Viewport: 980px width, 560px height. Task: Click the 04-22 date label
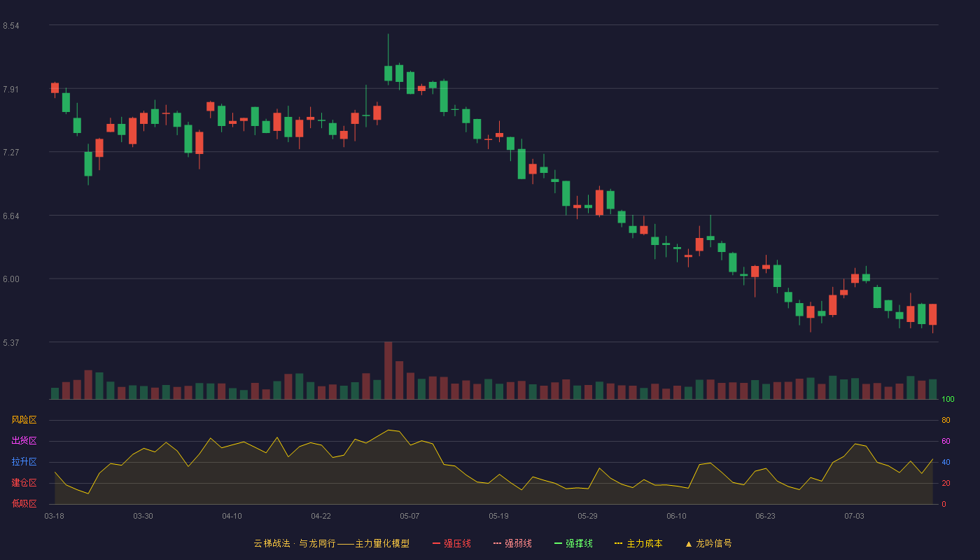pyautogui.click(x=321, y=516)
